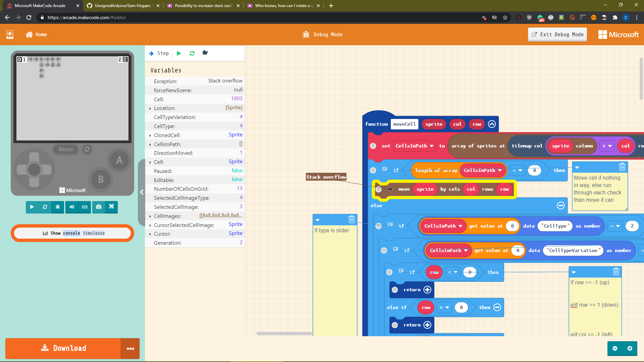Click Exit Debug Mode button

pos(557,35)
